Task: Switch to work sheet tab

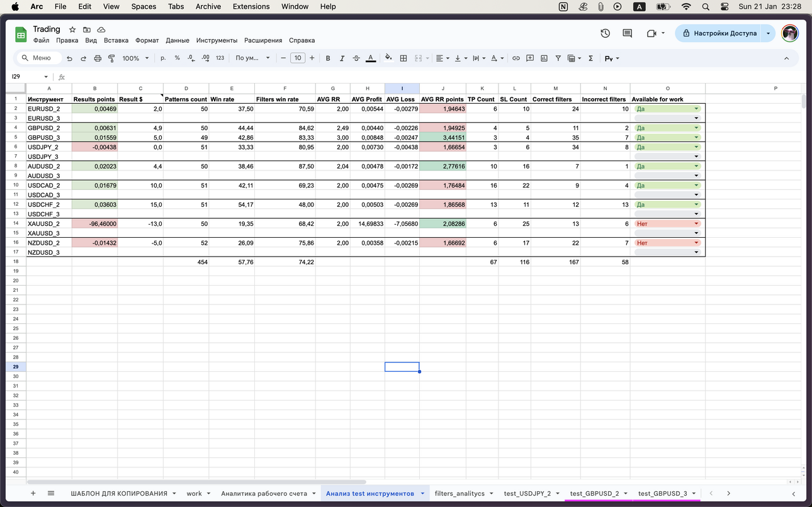Action: 194,493
